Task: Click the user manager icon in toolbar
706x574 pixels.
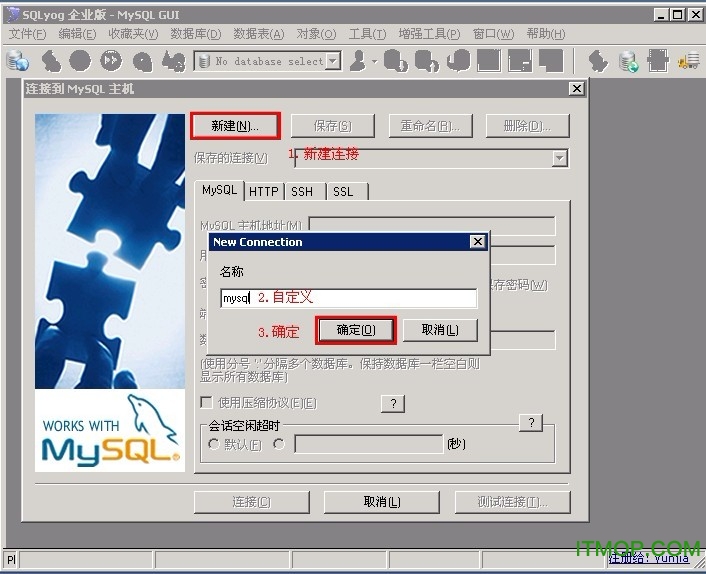Action: pyautogui.click(x=358, y=61)
